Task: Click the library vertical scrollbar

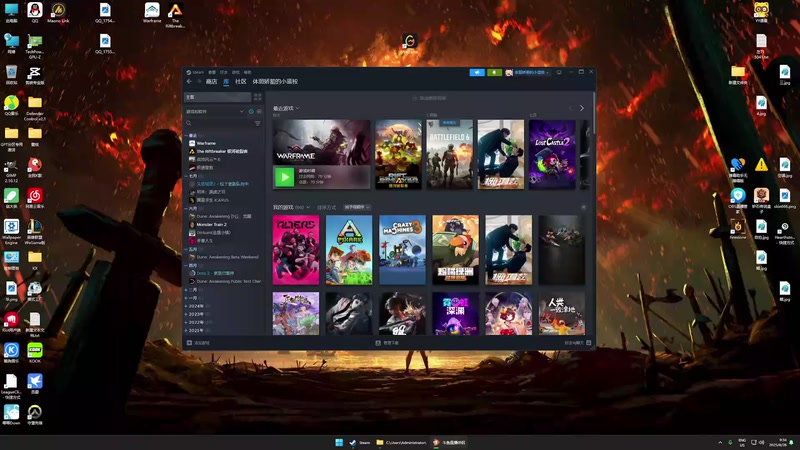Action: (593, 114)
